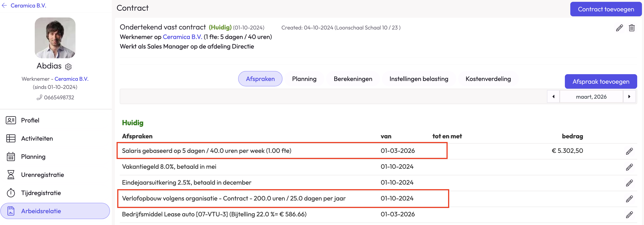Advance to the next month arrow

coord(629,97)
